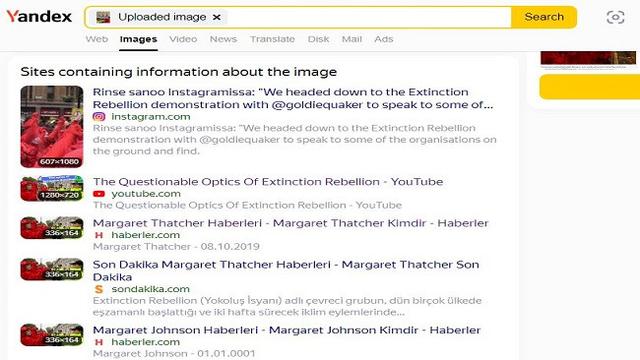The height and width of the screenshot is (360, 640).
Task: Remove the uploaded image with the X
Action: pos(217,17)
